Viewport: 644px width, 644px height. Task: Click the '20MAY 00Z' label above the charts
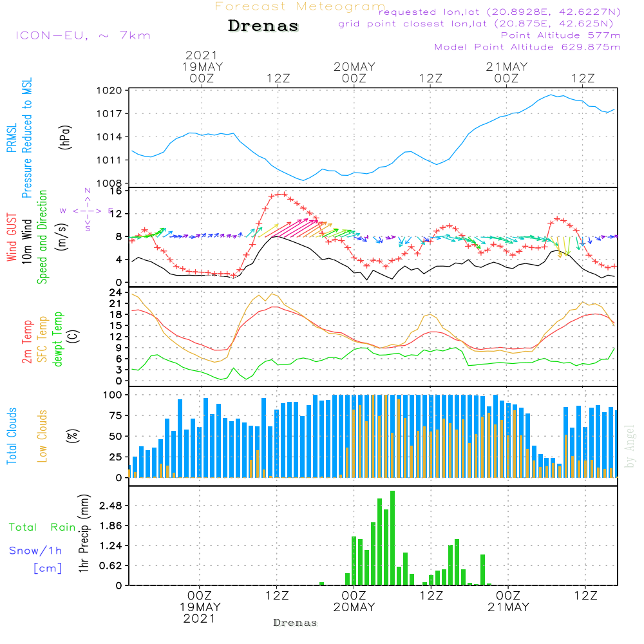[x=354, y=72]
